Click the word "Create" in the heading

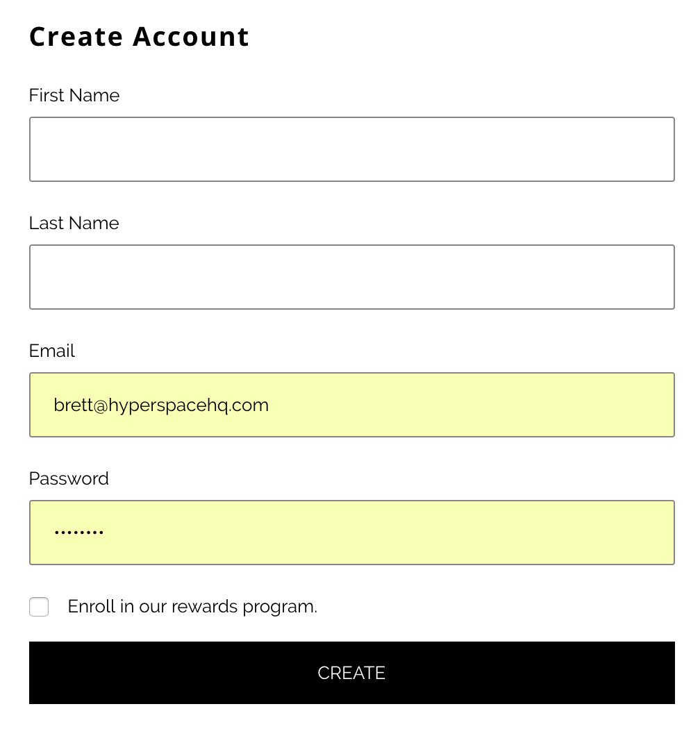(76, 37)
